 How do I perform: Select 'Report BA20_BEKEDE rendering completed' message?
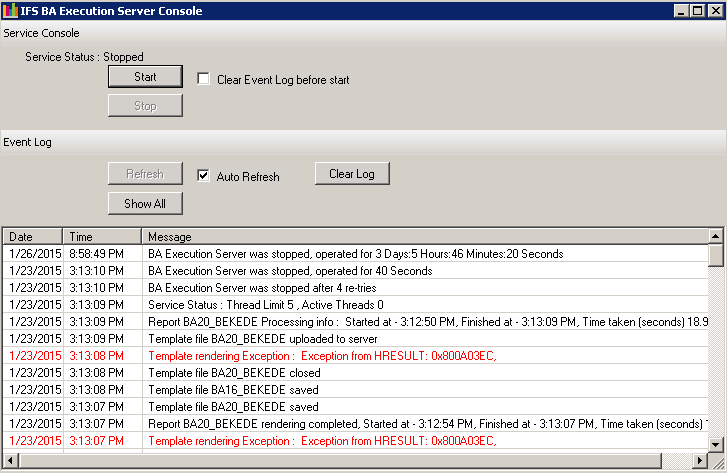427,424
